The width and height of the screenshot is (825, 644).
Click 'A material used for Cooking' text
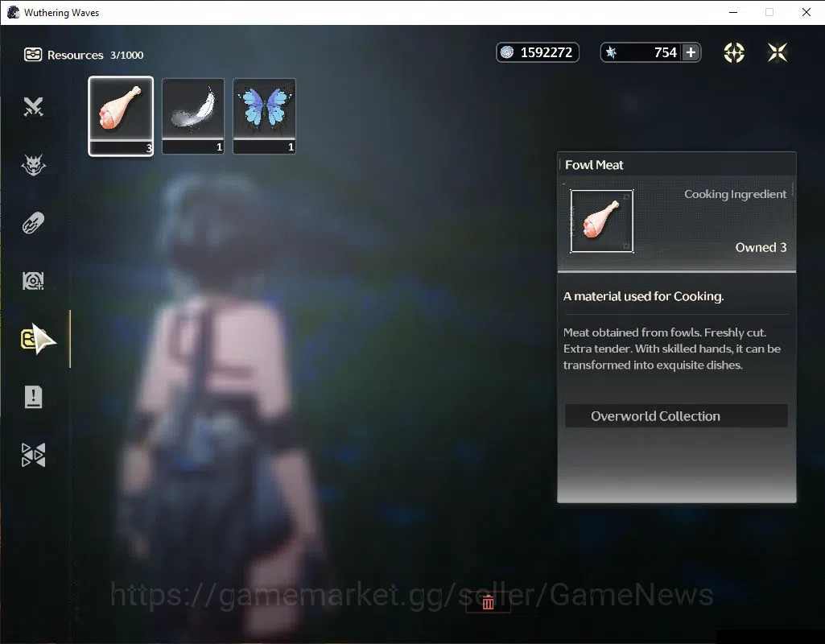tap(643, 296)
